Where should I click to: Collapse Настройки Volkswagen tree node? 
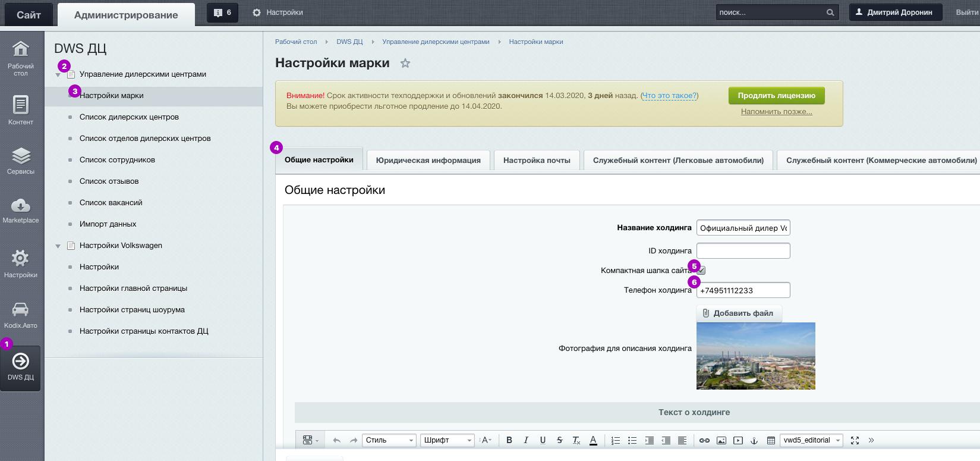tap(58, 246)
